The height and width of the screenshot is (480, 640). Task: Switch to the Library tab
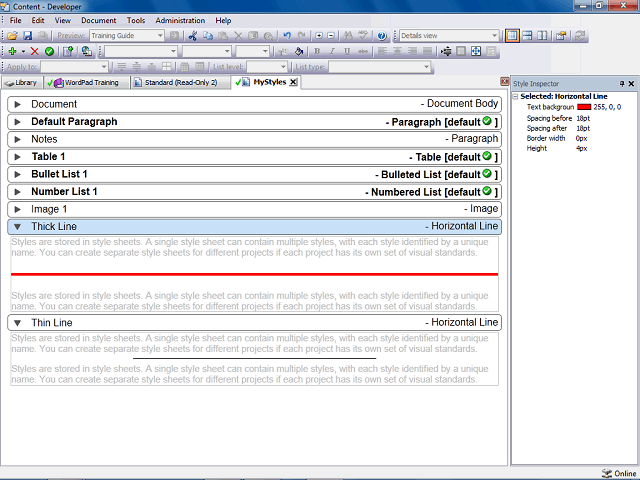(22, 83)
